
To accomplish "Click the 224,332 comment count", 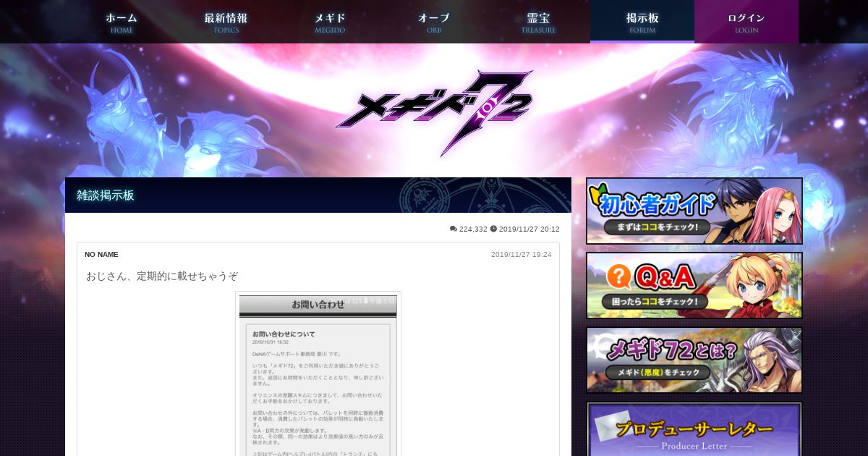I will click(473, 229).
